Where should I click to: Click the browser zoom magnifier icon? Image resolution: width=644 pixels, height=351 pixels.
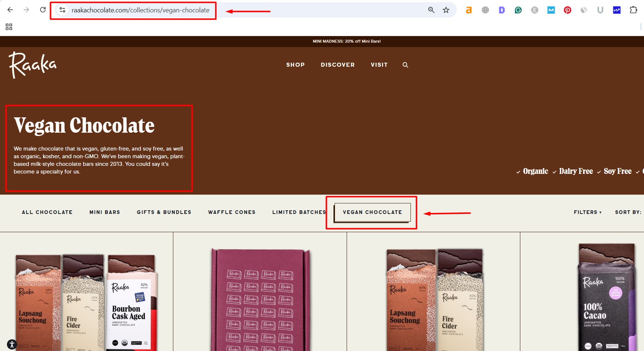click(431, 10)
